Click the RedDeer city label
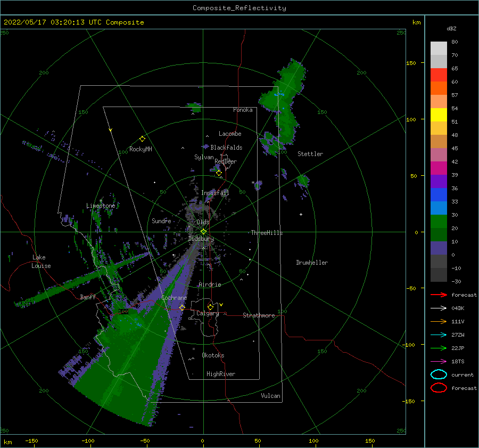This screenshot has height=448, width=479. pyautogui.click(x=226, y=161)
